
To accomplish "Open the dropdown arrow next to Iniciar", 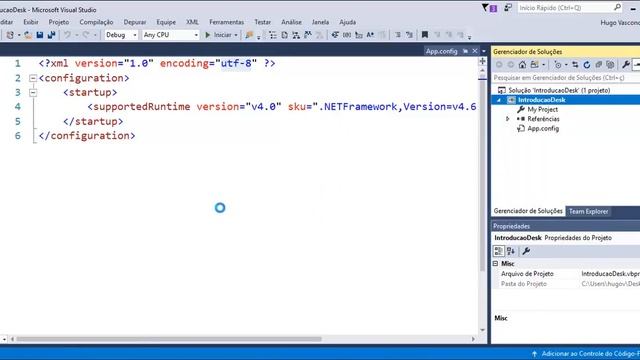I will 236,35.
